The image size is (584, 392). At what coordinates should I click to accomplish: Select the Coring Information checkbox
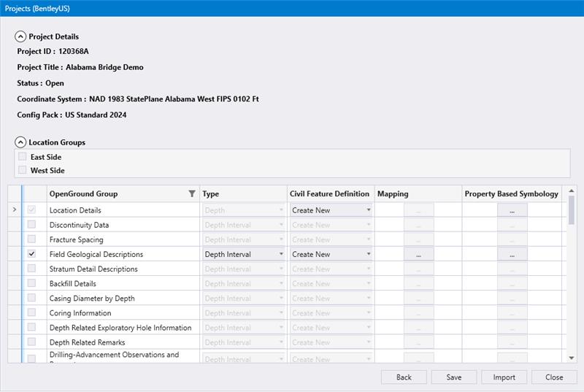tap(31, 312)
